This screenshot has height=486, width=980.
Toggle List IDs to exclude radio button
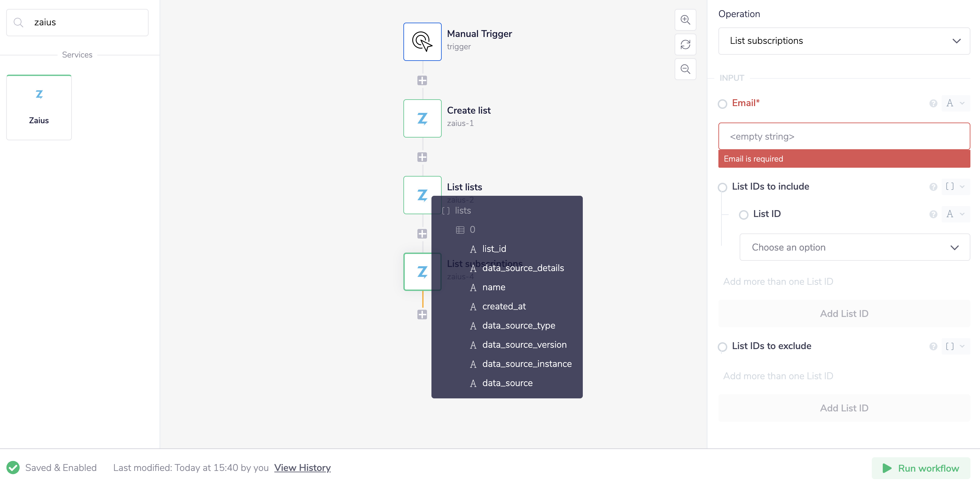tap(723, 347)
